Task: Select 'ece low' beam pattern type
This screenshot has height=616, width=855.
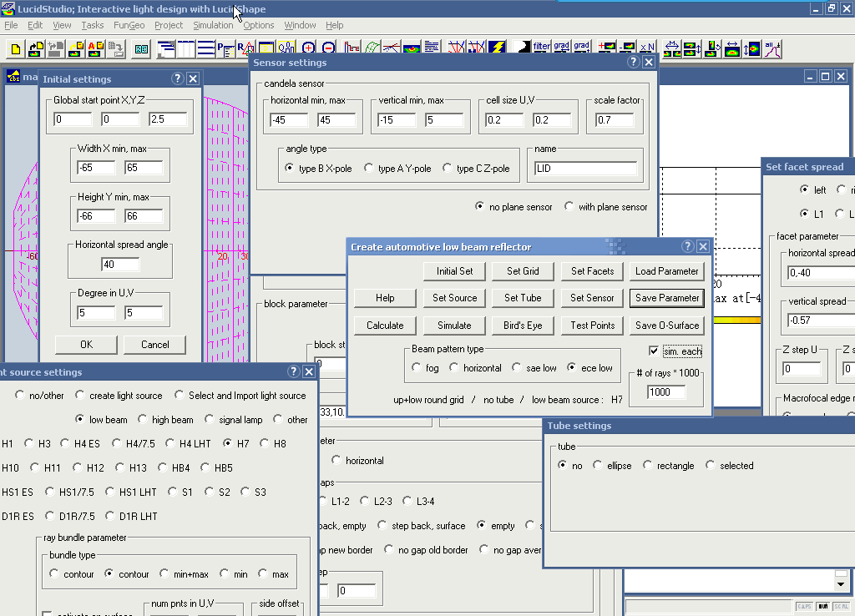Action: [x=571, y=367]
